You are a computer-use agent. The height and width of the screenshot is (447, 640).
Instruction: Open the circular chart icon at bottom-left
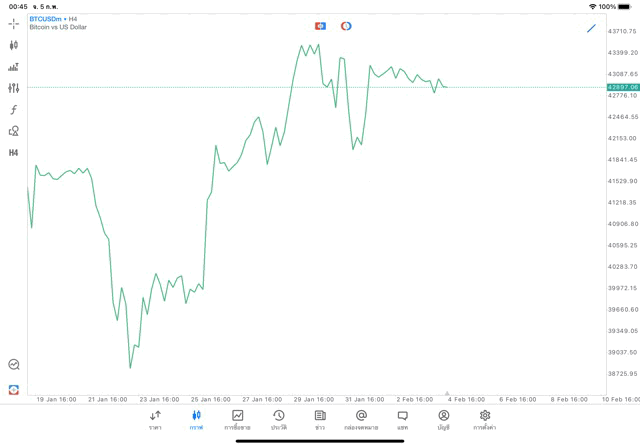pyautogui.click(x=14, y=365)
